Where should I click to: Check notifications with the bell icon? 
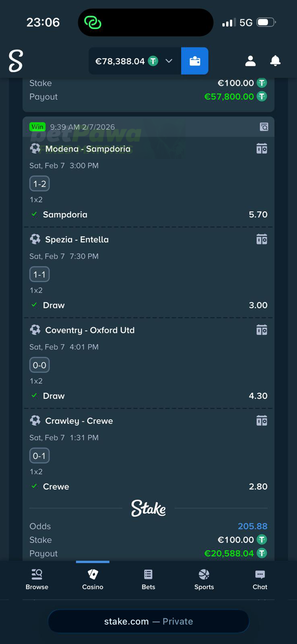pos(275,61)
